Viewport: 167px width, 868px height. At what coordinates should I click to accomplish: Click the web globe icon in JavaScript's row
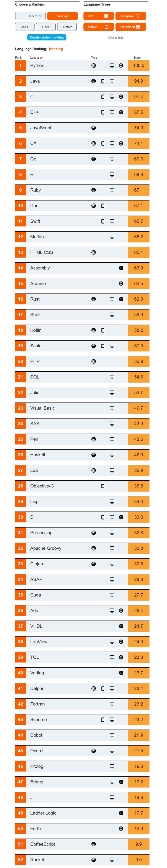(x=93, y=128)
